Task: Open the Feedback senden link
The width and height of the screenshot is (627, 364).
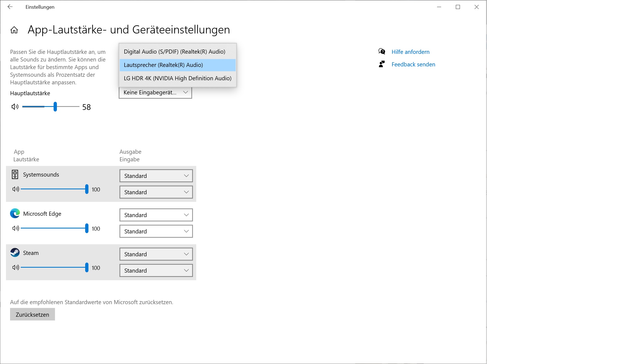Action: click(413, 64)
